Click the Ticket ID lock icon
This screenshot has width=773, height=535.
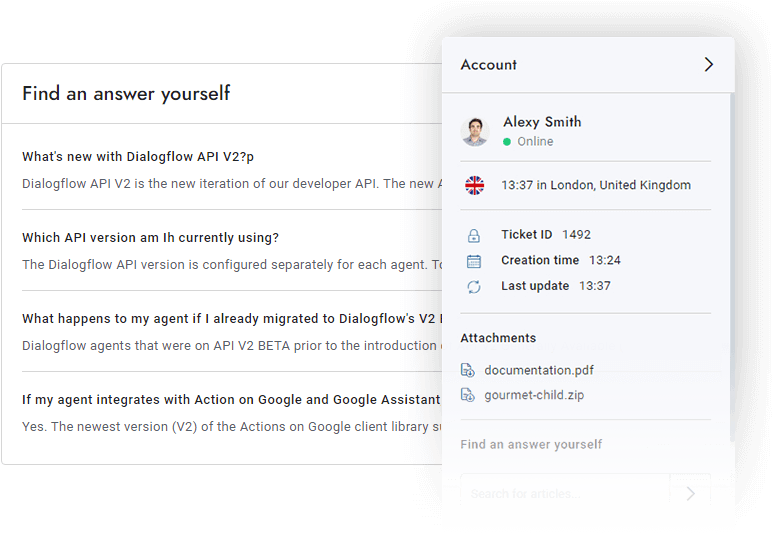(x=474, y=236)
